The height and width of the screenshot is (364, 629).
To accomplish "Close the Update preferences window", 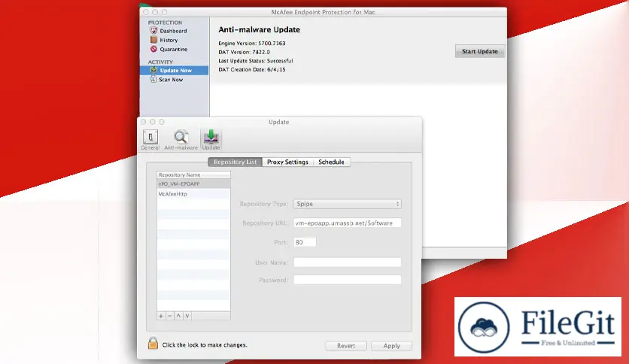I will (x=143, y=122).
